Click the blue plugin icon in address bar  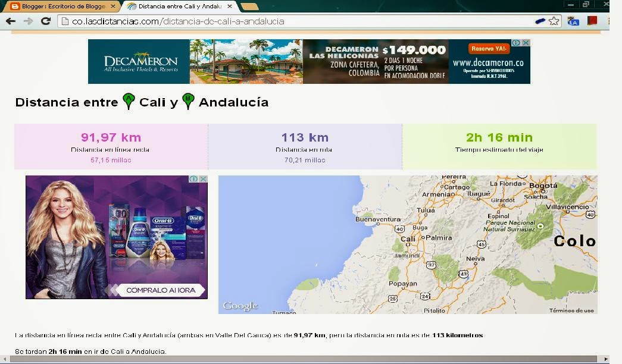tap(540, 21)
